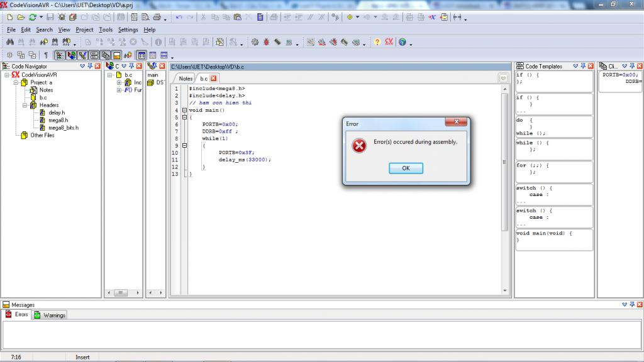
Task: Click the editor vertical scrollbar thumb
Action: tap(505, 162)
